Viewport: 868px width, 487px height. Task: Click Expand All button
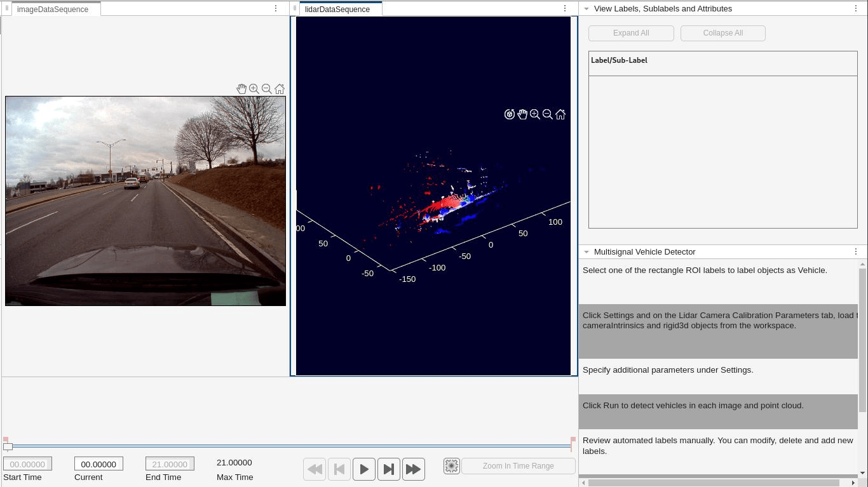coord(631,33)
